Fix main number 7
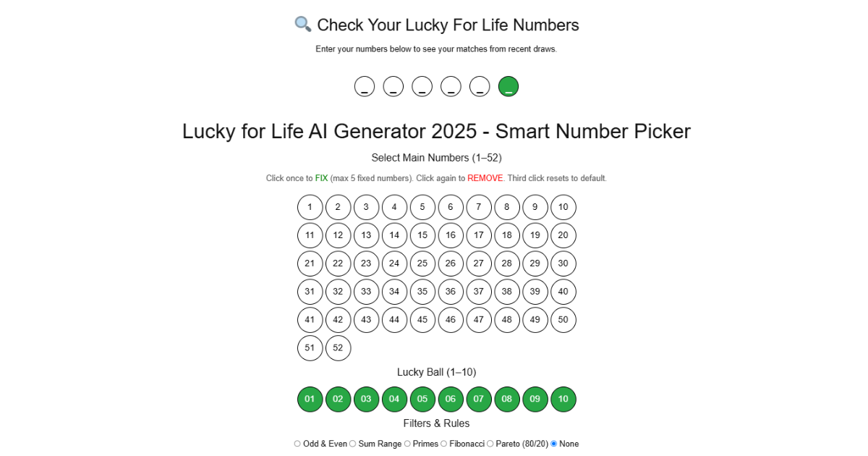This screenshot has width=868, height=456. (x=479, y=208)
